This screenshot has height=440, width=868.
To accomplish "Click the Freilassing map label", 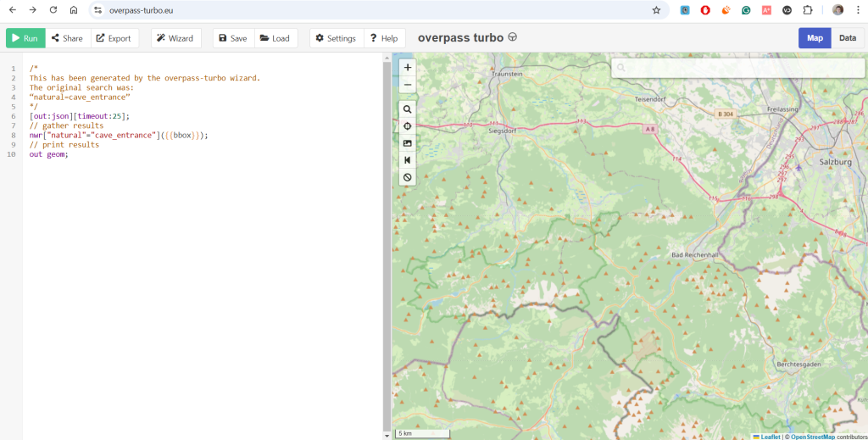I will click(x=782, y=109).
